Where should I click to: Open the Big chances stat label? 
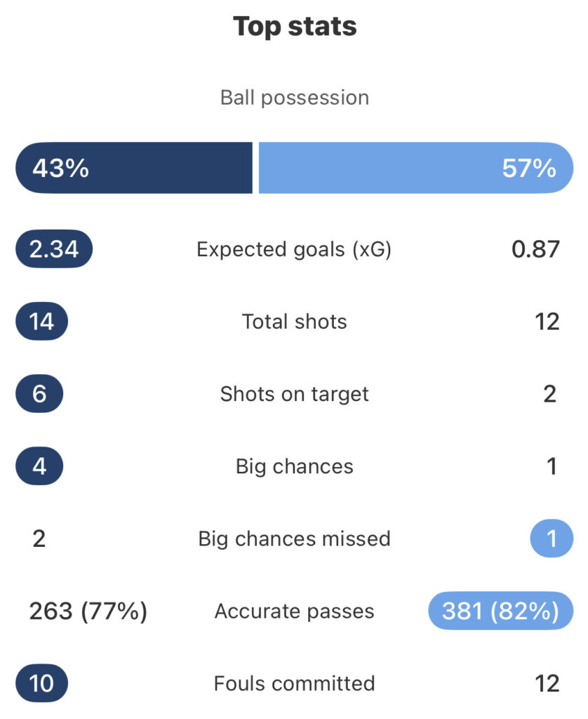click(x=294, y=467)
